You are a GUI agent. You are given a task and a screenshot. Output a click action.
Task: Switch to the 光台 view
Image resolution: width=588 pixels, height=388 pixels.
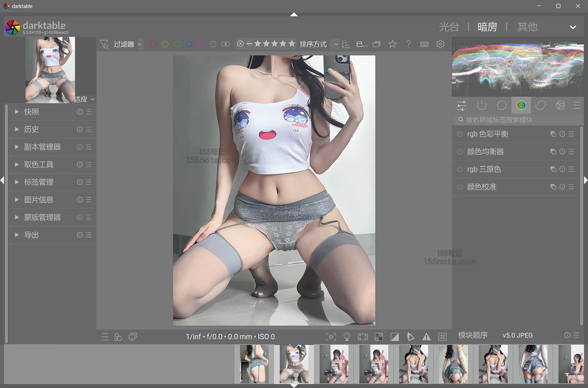click(x=449, y=27)
